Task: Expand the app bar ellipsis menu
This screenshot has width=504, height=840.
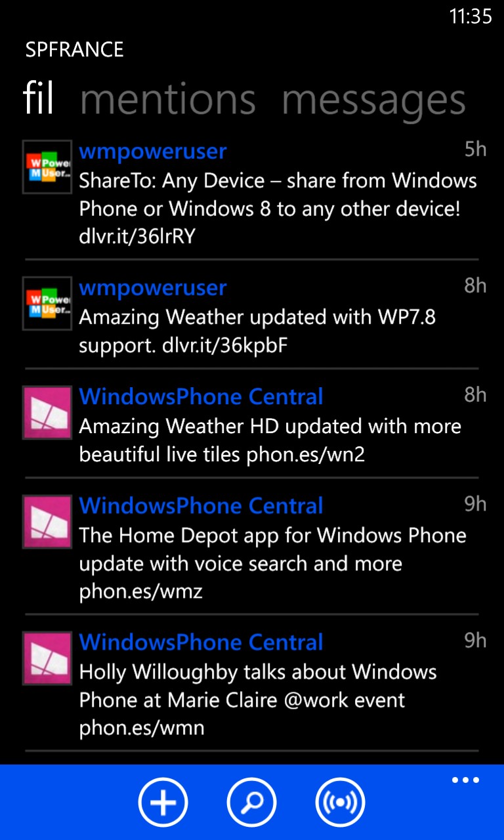Action: coord(465,780)
